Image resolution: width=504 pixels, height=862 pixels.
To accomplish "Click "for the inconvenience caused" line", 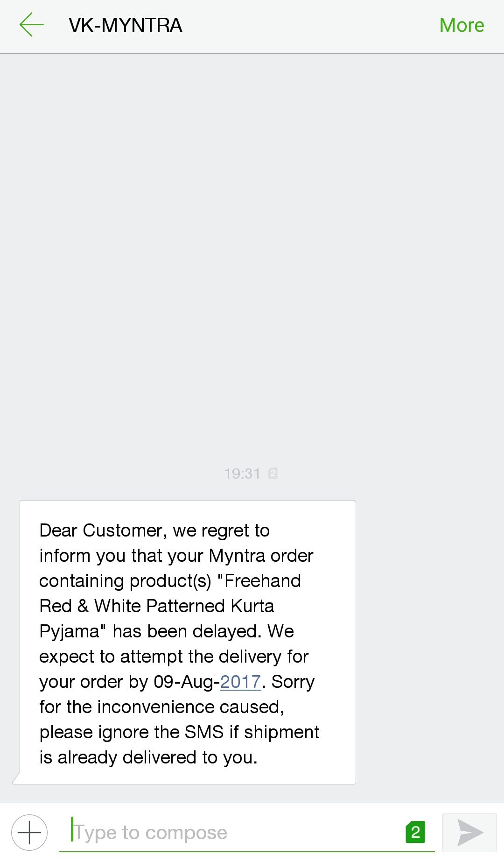I will pyautogui.click(x=161, y=707).
